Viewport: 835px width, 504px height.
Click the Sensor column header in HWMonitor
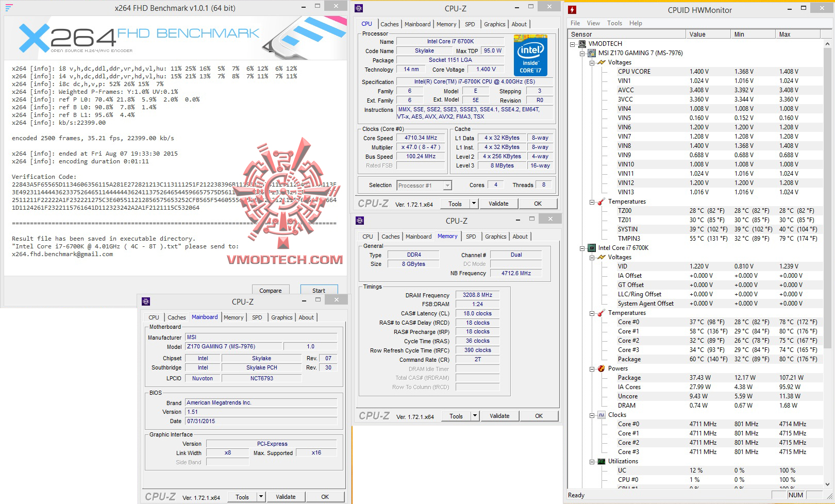click(626, 35)
